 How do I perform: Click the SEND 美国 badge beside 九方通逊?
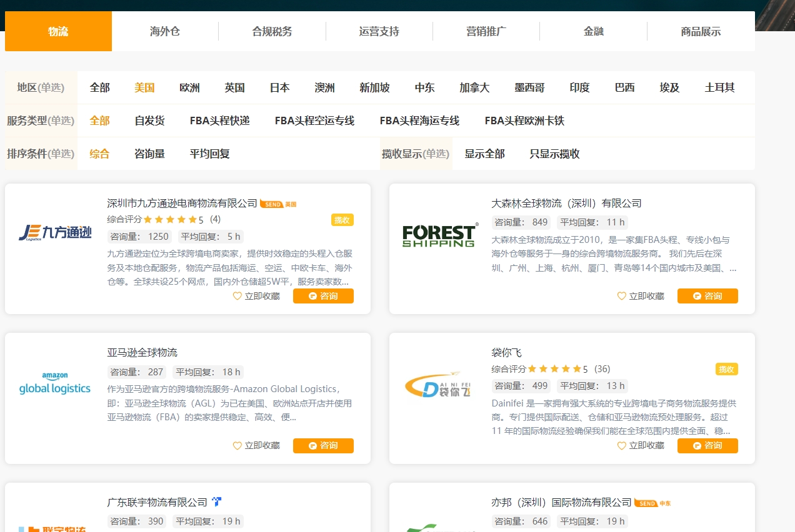(x=277, y=204)
